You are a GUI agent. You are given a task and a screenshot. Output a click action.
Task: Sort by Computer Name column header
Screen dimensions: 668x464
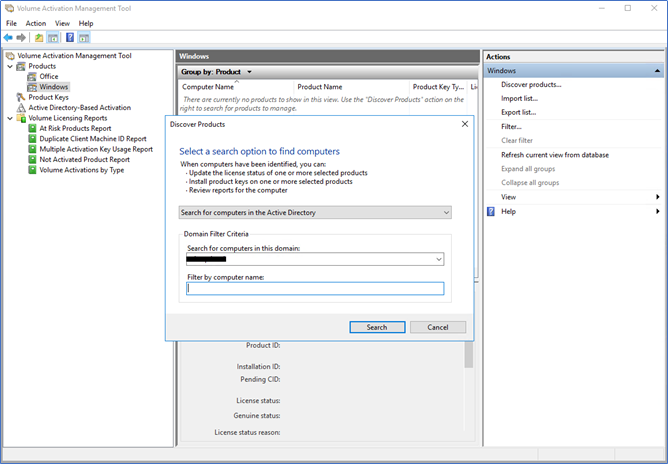pos(236,87)
